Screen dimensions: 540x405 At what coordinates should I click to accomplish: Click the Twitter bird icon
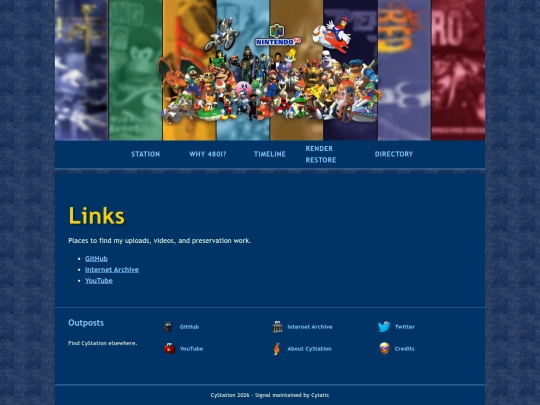(x=384, y=326)
